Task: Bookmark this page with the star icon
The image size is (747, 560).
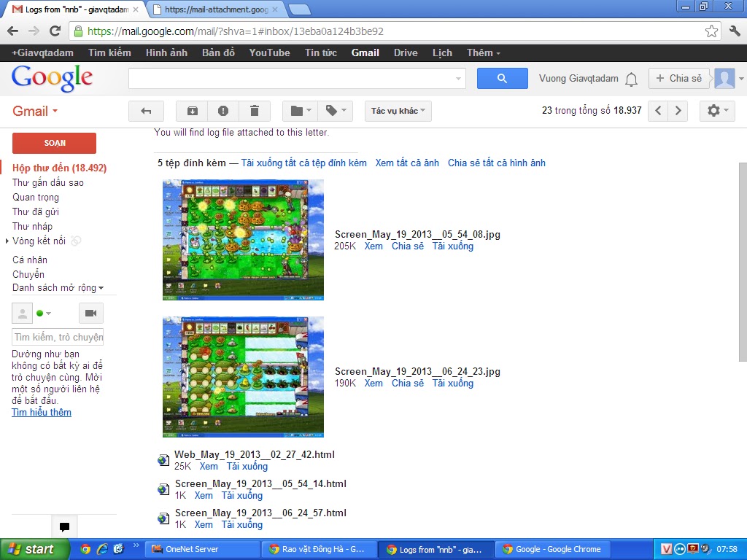Action: [711, 31]
